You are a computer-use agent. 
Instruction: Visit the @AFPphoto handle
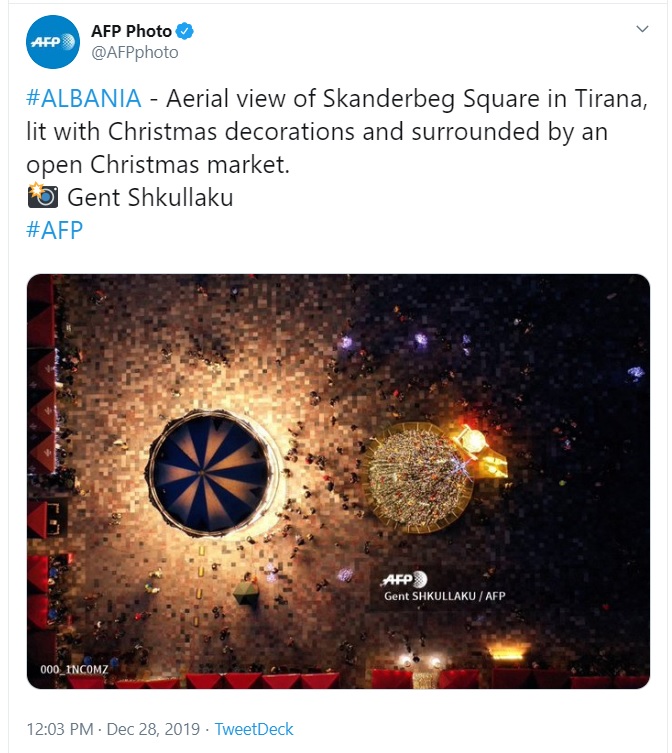pos(134,53)
